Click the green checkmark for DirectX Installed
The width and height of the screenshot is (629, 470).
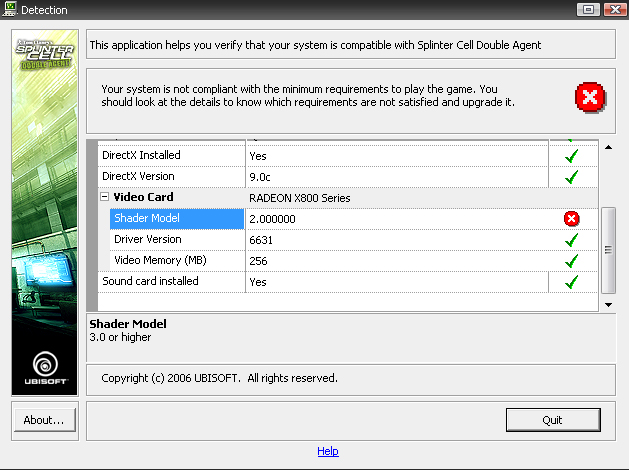tap(571, 156)
